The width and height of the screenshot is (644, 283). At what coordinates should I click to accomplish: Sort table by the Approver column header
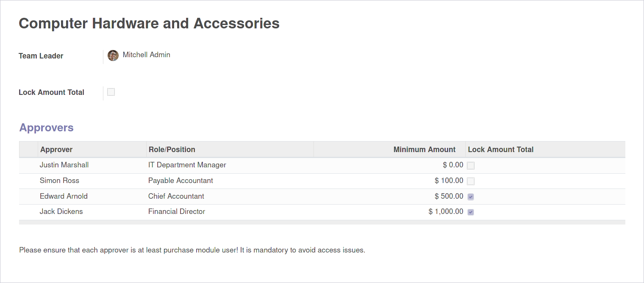click(56, 150)
